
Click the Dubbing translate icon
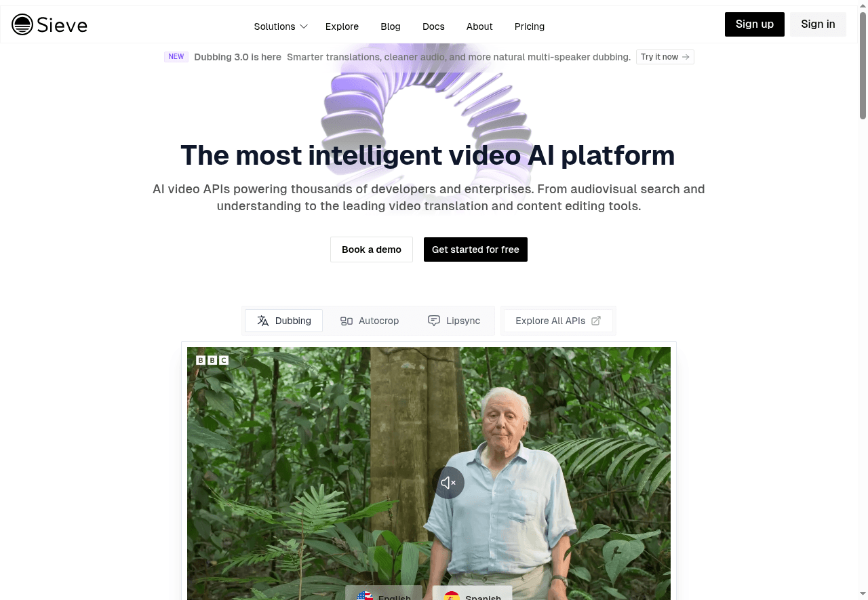pyautogui.click(x=263, y=321)
